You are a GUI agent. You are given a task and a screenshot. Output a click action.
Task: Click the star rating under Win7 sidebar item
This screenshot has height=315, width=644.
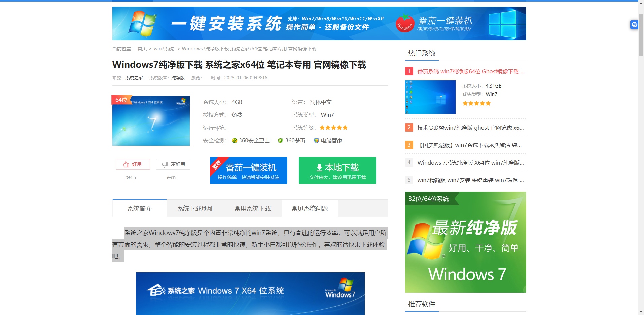point(476,103)
